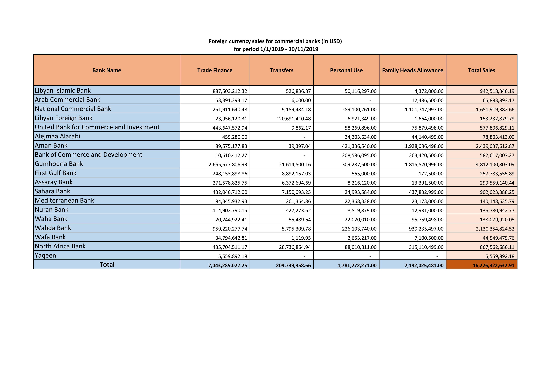Click Total Sales value 138,079,920.05
Image resolution: width=554 pixels, height=392 pixels.
(497, 220)
